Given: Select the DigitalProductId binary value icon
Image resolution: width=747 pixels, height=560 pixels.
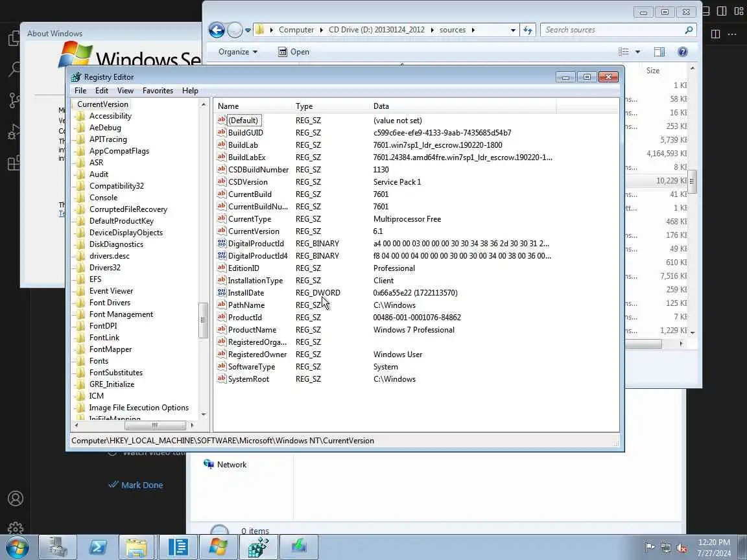Looking at the screenshot, I should click(x=222, y=243).
